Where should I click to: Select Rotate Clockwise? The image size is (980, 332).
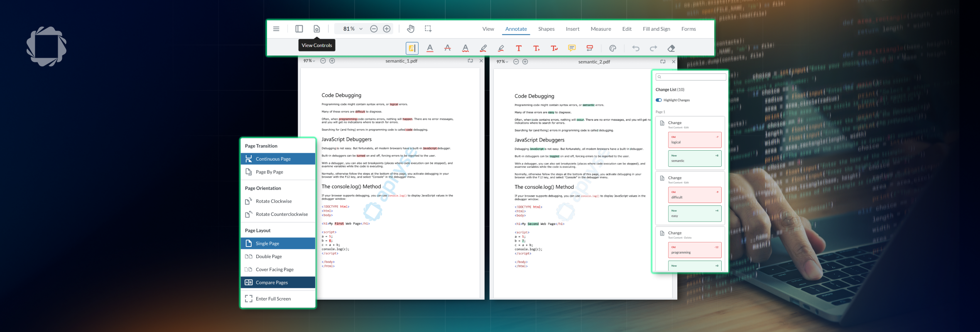tap(278, 201)
